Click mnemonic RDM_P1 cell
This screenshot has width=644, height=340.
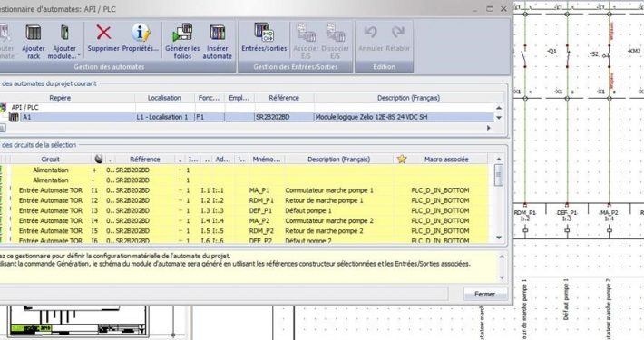(x=261, y=200)
